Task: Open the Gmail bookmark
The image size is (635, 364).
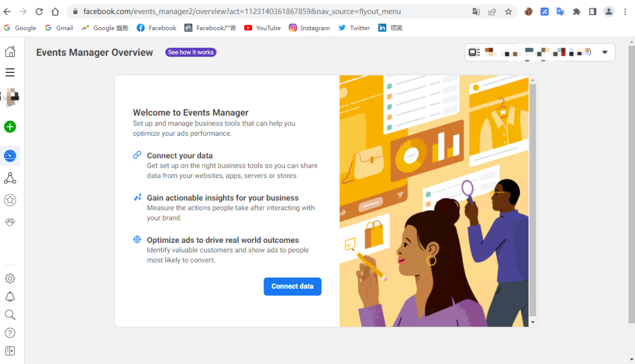Action: click(59, 28)
